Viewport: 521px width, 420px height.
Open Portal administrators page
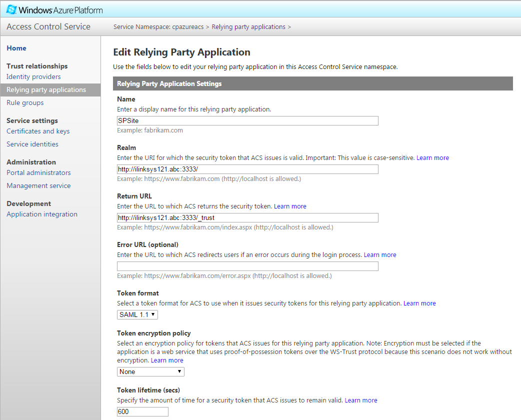pyautogui.click(x=38, y=173)
